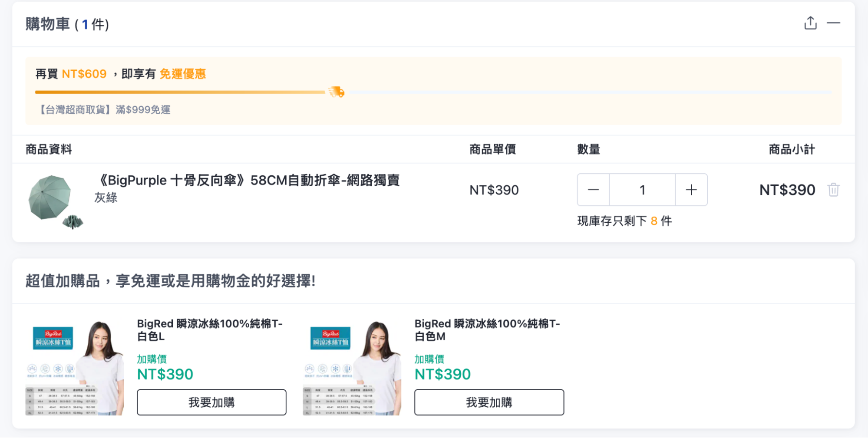Screen dimensions: 868x438
Task: Add white L T-shirt via 我要加購
Action: pos(211,402)
